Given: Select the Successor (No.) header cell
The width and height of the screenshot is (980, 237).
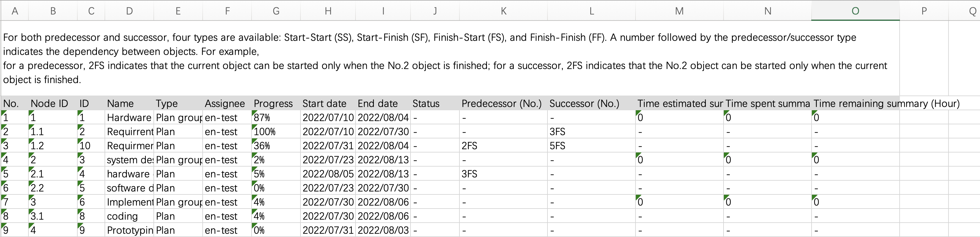Looking at the screenshot, I should (x=591, y=103).
